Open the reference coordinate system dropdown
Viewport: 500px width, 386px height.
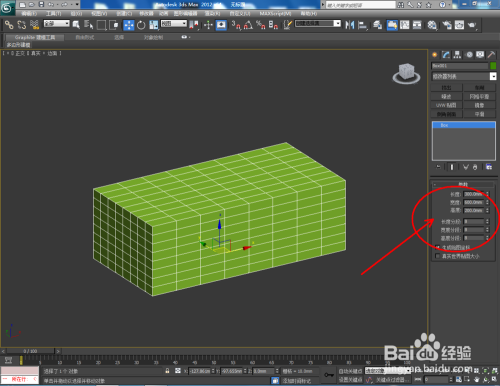coord(174,23)
